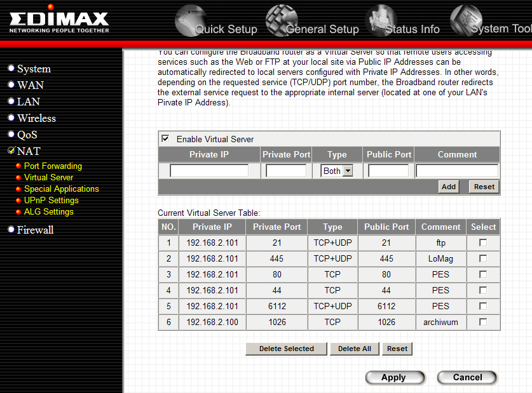Click the ftp comment cell
Screen dimensions: 532x393
click(440, 243)
